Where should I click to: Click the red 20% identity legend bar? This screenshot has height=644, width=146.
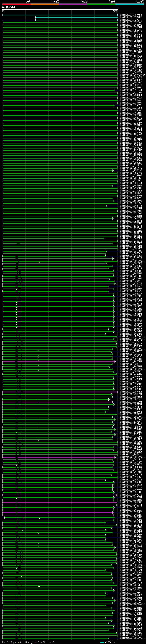16,4
